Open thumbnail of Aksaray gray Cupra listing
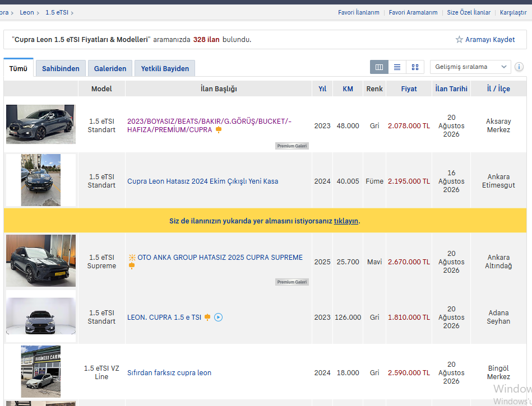This screenshot has height=406, width=532. coord(41,124)
